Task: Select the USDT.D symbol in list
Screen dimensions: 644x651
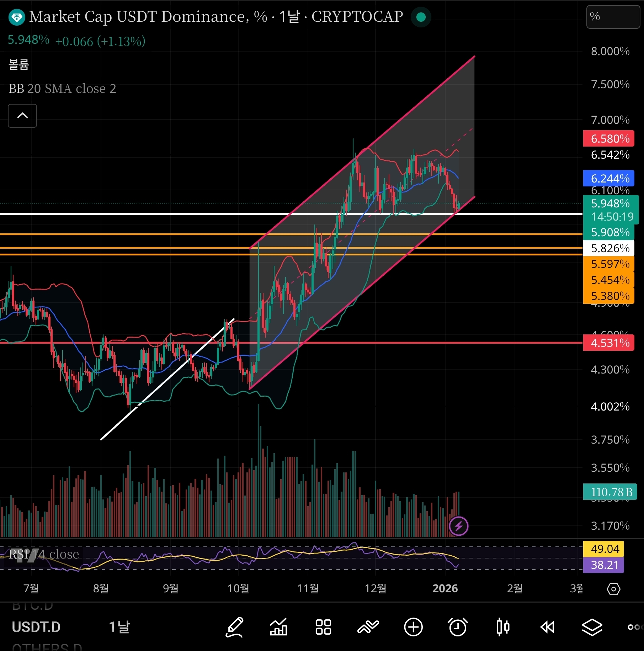Action: pos(36,627)
